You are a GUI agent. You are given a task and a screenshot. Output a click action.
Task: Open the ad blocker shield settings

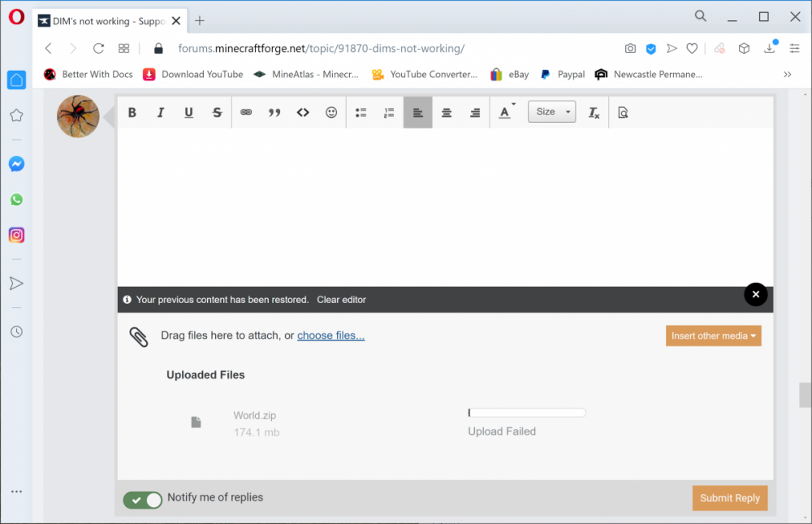[x=651, y=49]
